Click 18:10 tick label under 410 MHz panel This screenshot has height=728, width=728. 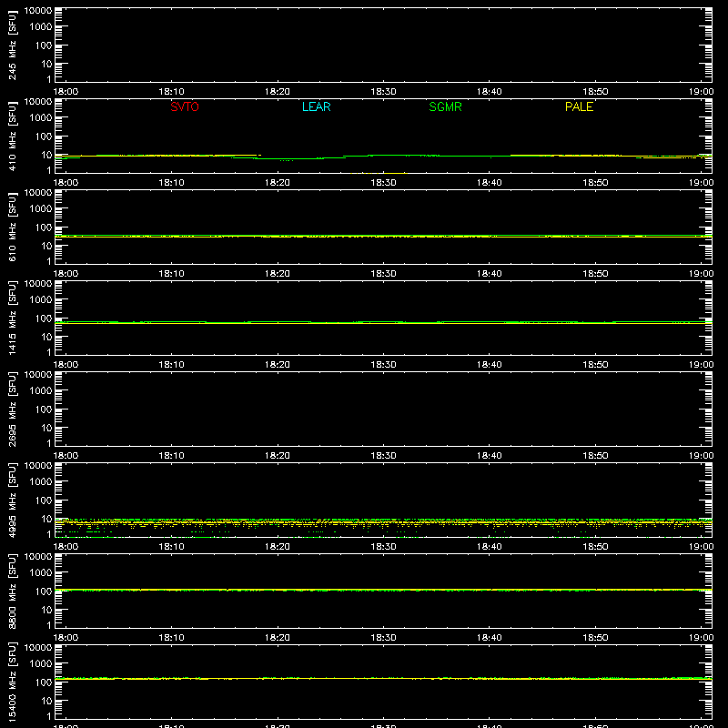pos(172,183)
